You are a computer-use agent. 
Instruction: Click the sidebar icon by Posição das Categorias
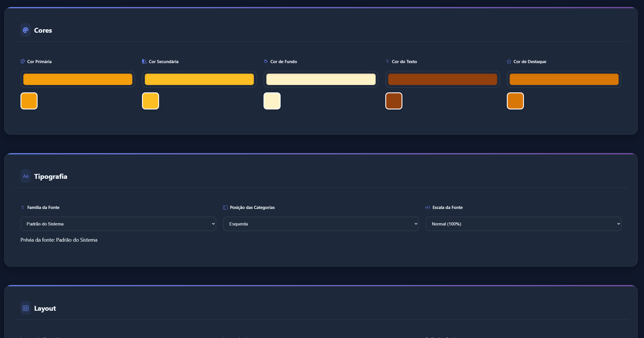[x=225, y=208]
